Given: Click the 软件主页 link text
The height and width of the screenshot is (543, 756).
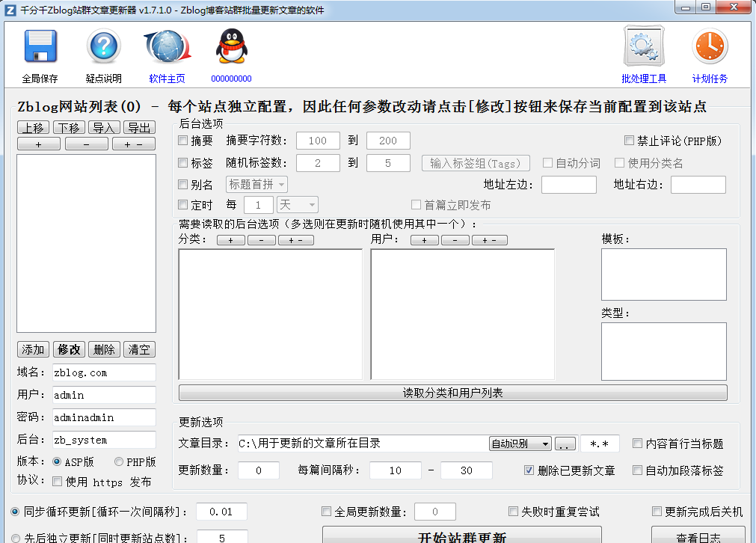Looking at the screenshot, I should [x=167, y=79].
